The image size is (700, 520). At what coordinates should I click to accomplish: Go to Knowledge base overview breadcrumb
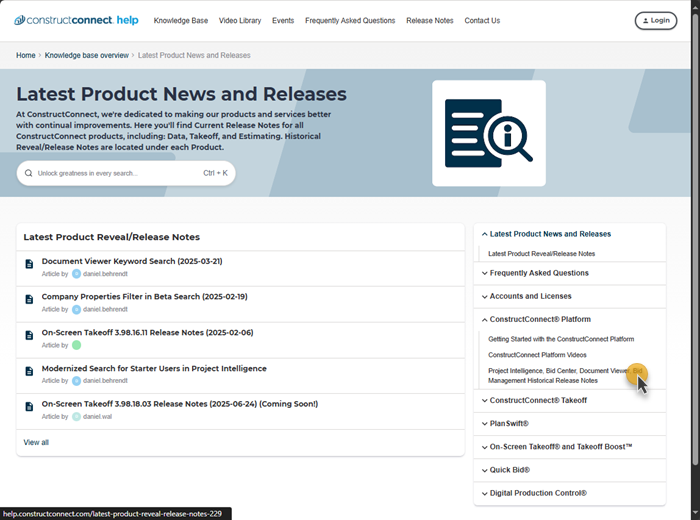point(87,55)
